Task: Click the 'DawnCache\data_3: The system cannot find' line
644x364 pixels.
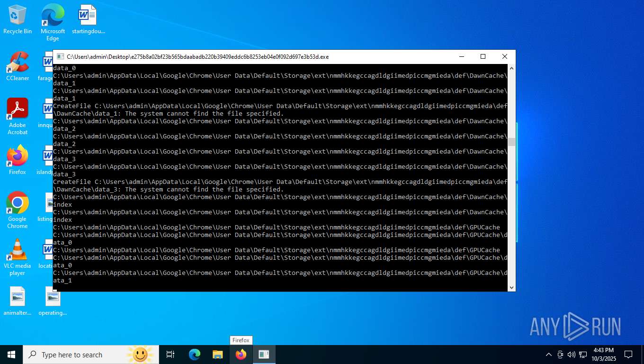Action: [169, 189]
